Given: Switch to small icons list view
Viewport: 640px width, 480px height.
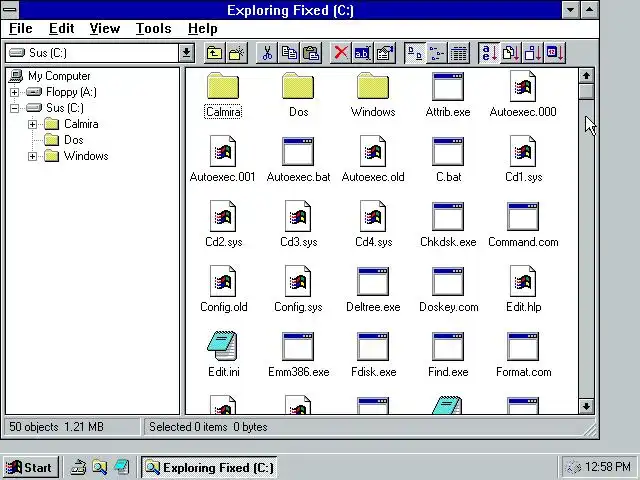Looking at the screenshot, I should 437,53.
